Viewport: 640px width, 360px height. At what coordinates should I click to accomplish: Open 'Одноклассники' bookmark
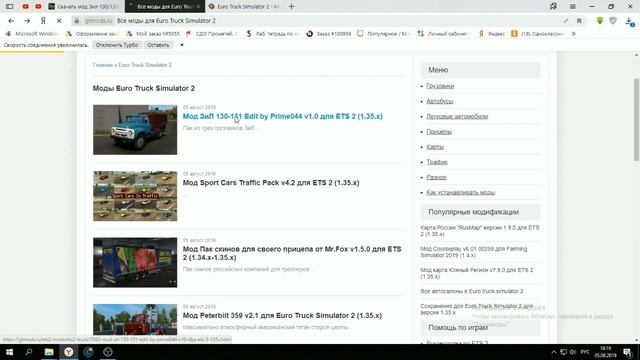pos(538,34)
